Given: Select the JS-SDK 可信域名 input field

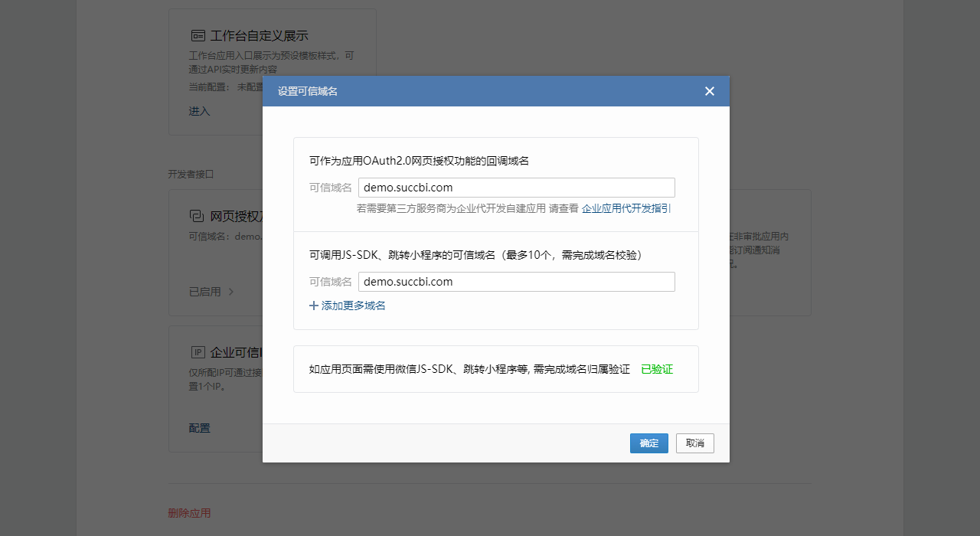Looking at the screenshot, I should pyautogui.click(x=516, y=281).
